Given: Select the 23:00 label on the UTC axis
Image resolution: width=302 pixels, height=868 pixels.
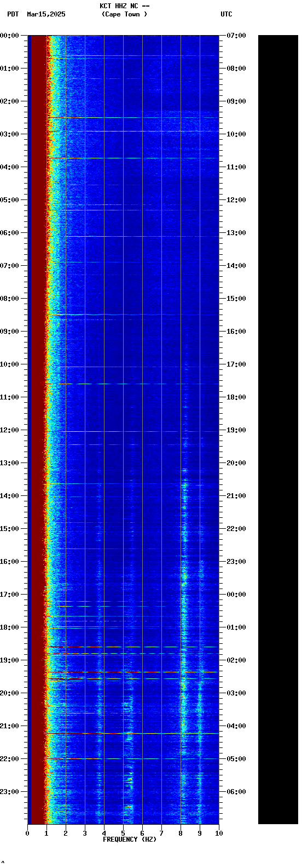Looking at the screenshot, I should [236, 562].
